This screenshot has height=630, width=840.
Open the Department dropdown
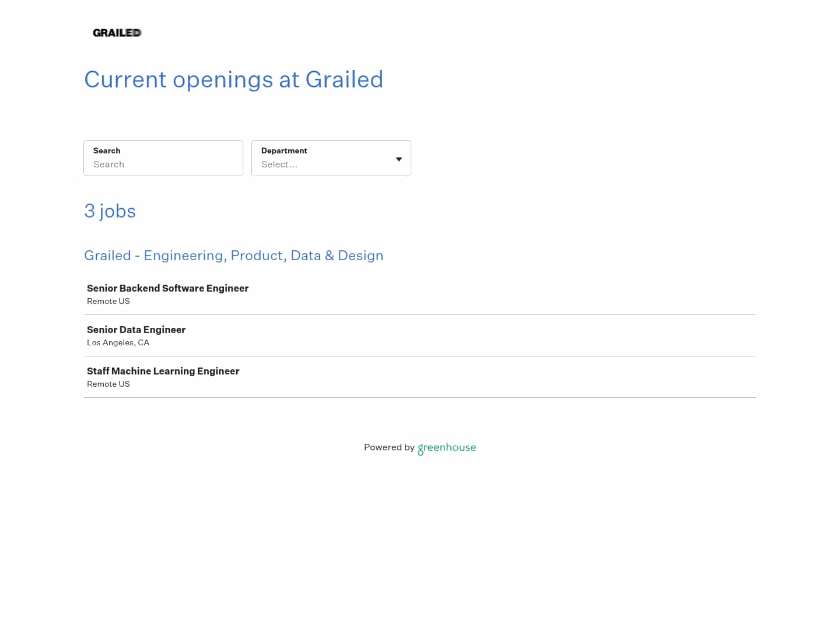tap(331, 158)
